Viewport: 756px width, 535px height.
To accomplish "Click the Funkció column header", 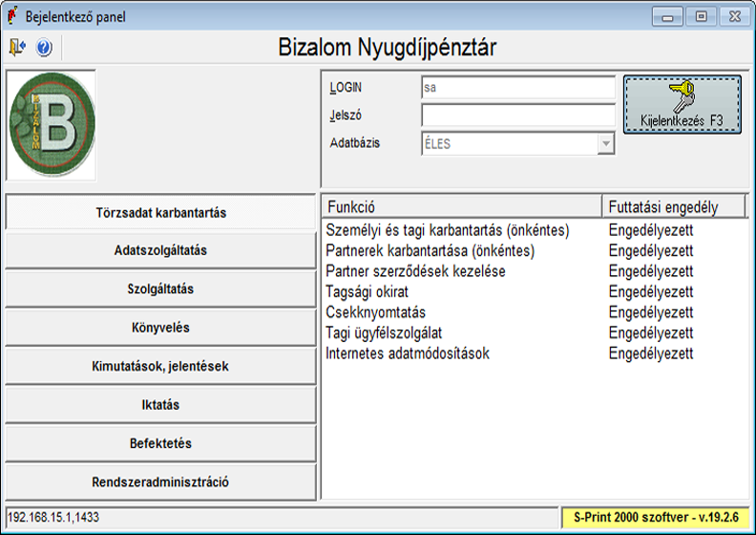I will tap(462, 207).
